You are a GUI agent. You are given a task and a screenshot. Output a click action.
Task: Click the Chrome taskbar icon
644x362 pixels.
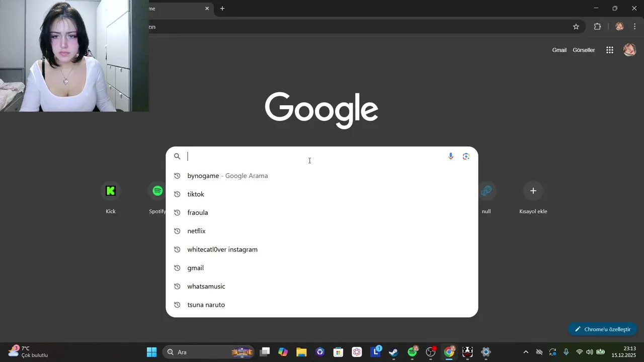click(x=449, y=351)
